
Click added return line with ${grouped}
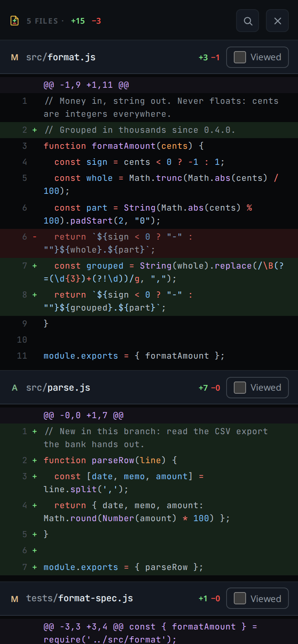[x=149, y=301]
